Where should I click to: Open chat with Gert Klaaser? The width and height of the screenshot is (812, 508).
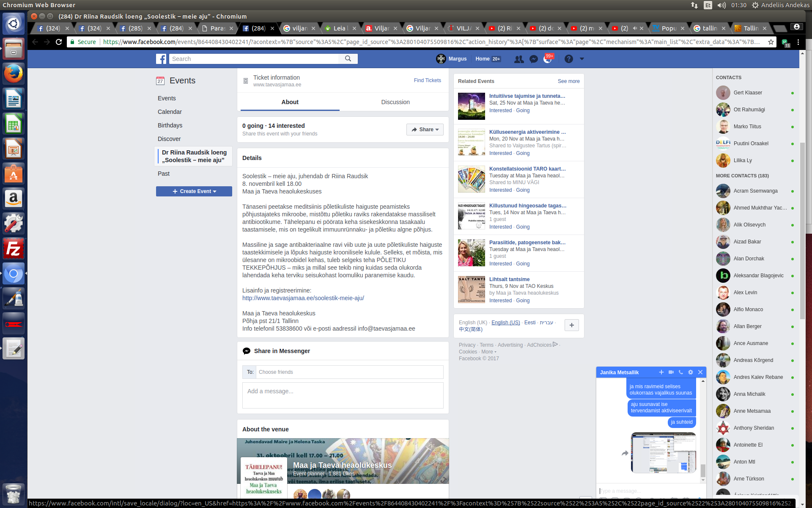(x=755, y=93)
